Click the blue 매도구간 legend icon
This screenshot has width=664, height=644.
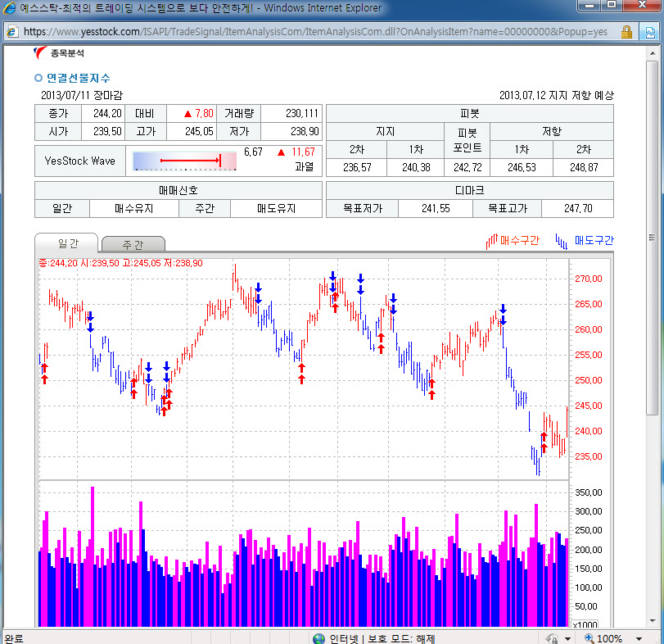pos(562,241)
